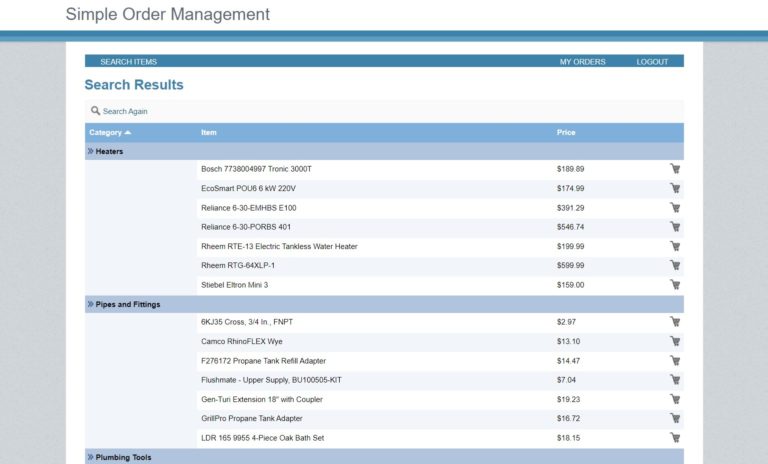Collapse the Plumbing Tools group
The width and height of the screenshot is (768, 464).
[x=90, y=457]
